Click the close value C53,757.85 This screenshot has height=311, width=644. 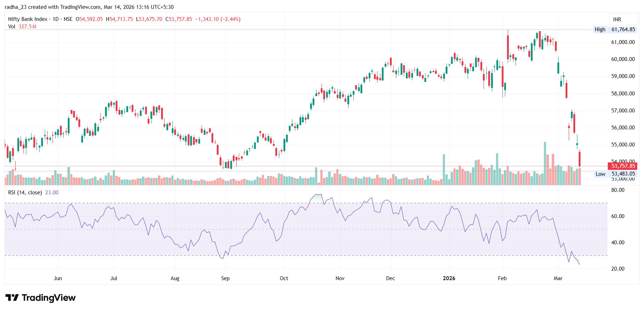point(179,19)
